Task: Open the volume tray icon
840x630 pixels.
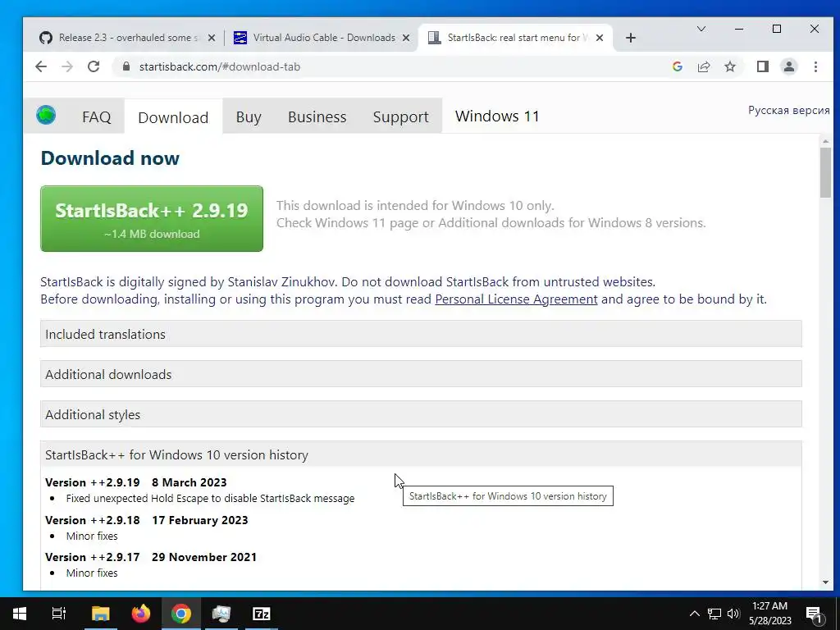Action: (x=733, y=614)
